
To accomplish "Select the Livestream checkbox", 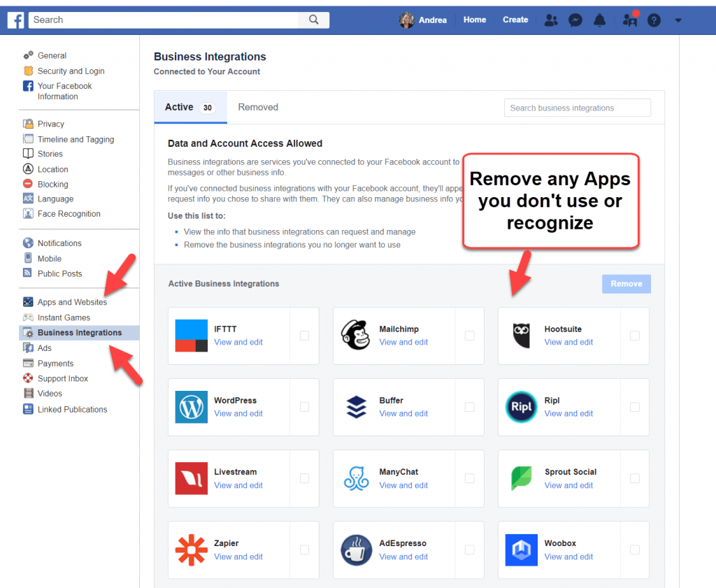I will 304,478.
